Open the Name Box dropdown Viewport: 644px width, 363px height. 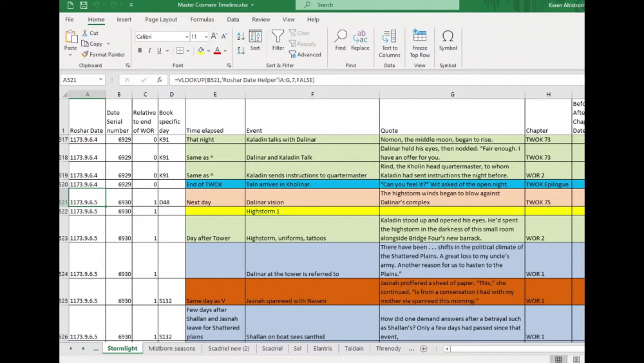coord(100,80)
